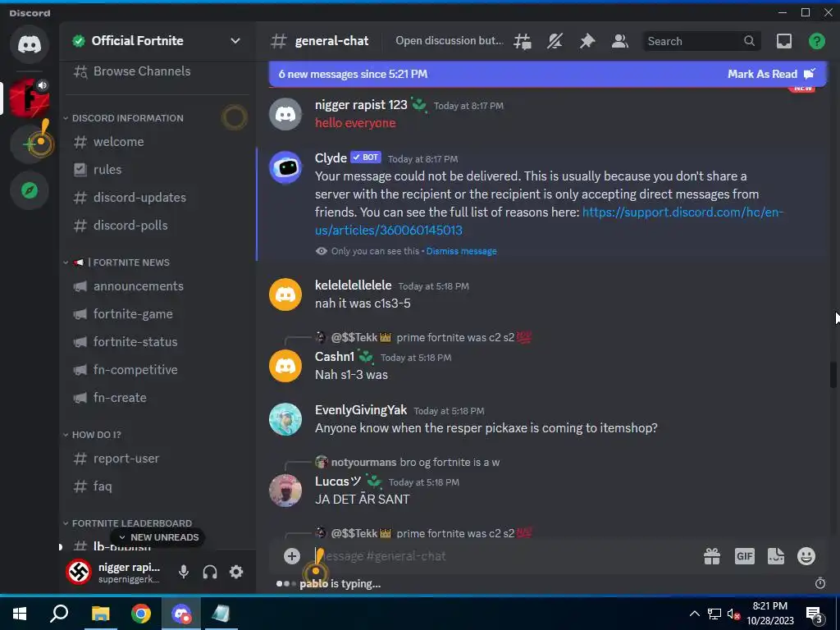Switch to fn-competitive channel

(157, 370)
